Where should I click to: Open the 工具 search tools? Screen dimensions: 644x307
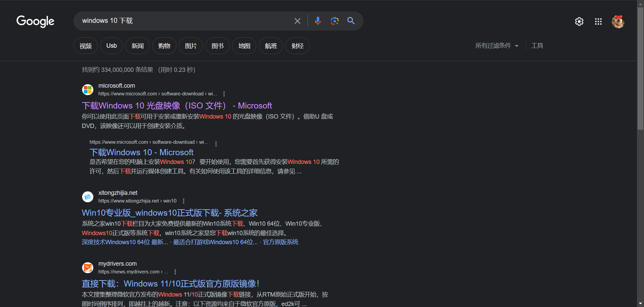(537, 46)
